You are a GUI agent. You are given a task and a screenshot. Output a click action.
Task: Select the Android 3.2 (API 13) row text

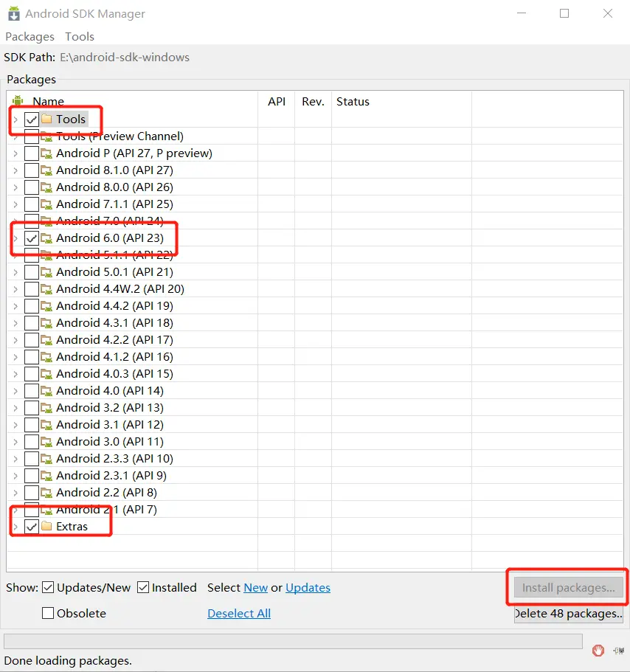(110, 408)
